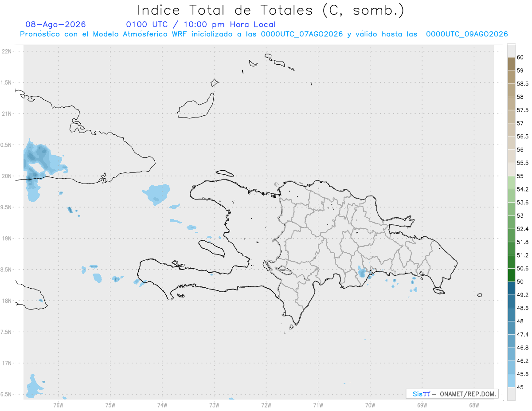This screenshot has width=532, height=411.
Task: Click the legend value "58.5"
Action: pyautogui.click(x=523, y=84)
